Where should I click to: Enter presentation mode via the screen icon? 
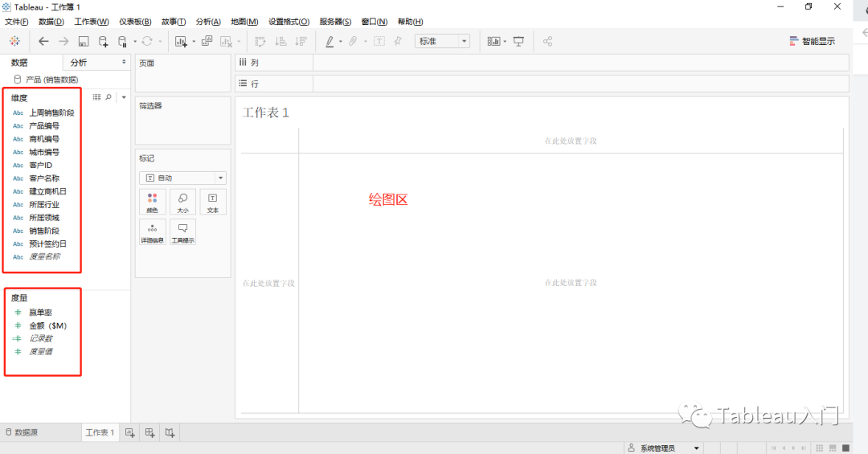pyautogui.click(x=518, y=41)
